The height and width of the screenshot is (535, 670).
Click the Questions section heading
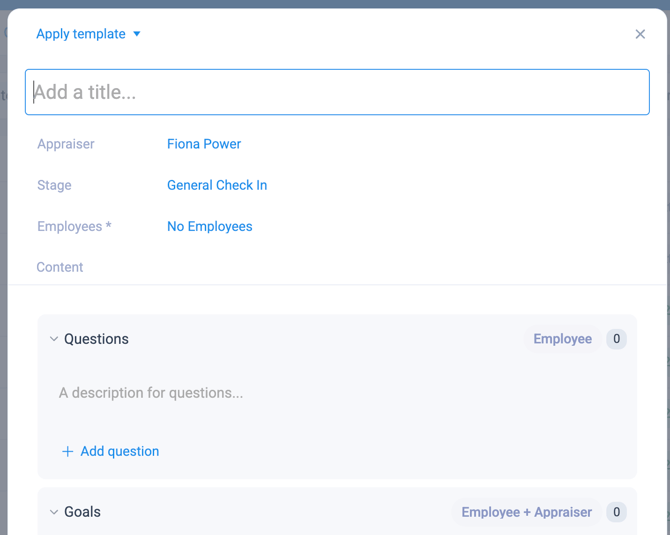pyautogui.click(x=96, y=339)
